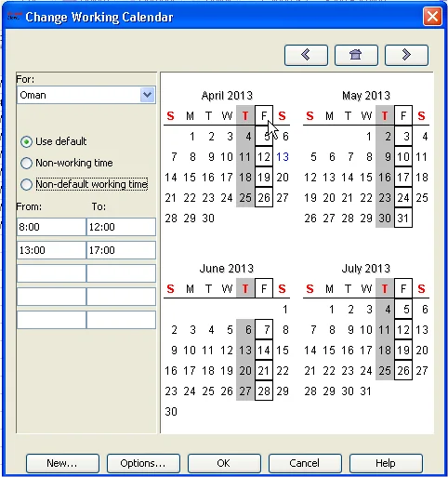Go to previous months with left arrow

306,55
